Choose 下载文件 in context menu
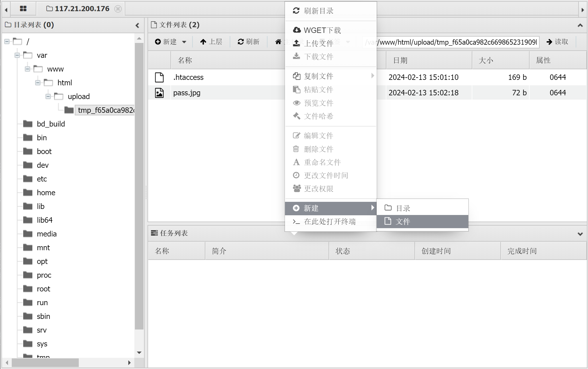 tap(331, 57)
